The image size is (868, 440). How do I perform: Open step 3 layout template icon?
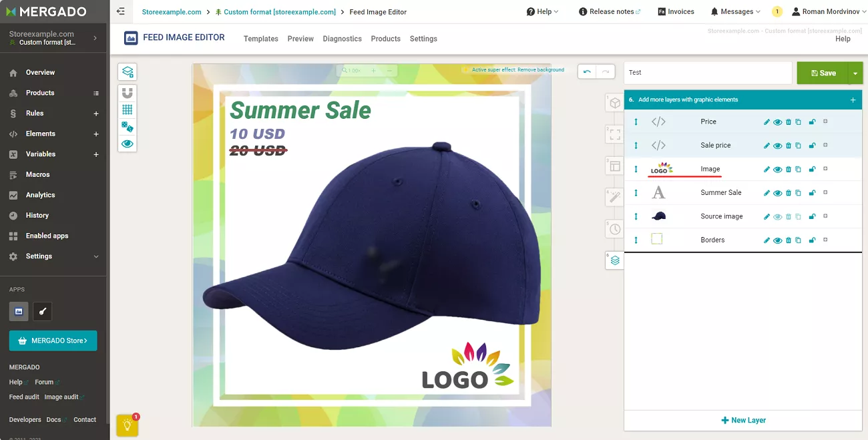(615, 166)
